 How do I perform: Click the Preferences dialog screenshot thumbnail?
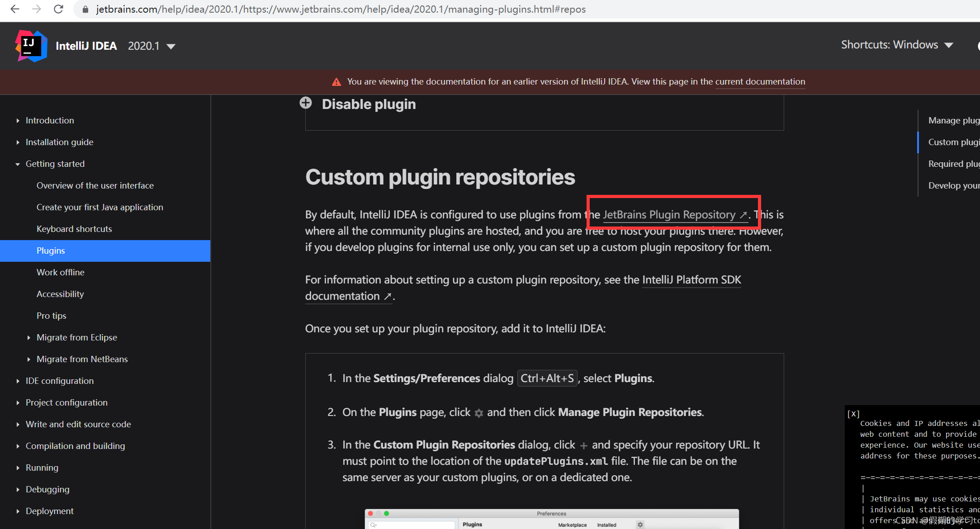click(552, 519)
